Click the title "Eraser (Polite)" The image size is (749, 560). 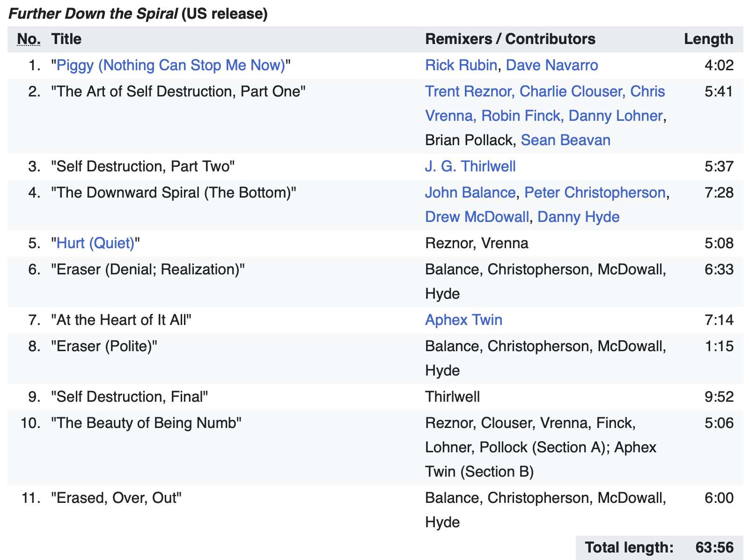[x=104, y=346]
